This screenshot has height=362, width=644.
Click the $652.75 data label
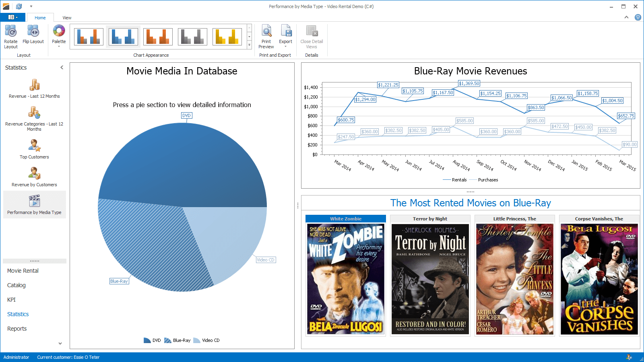pos(626,116)
